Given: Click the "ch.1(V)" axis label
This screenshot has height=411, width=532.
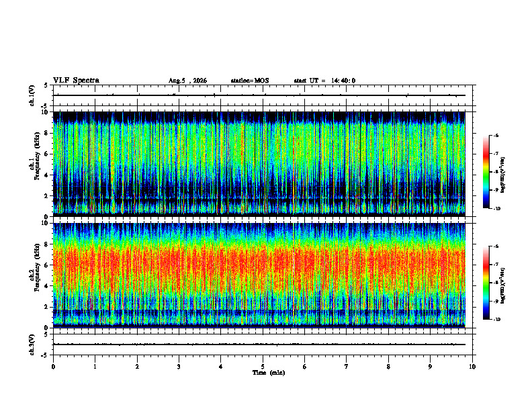Looking at the screenshot, I should (32, 95).
